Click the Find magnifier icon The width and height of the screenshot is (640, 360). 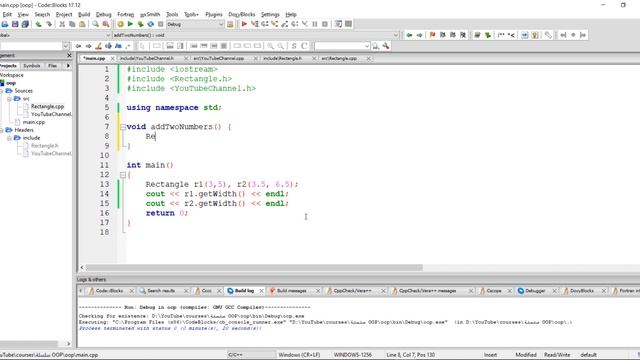pos(96,24)
